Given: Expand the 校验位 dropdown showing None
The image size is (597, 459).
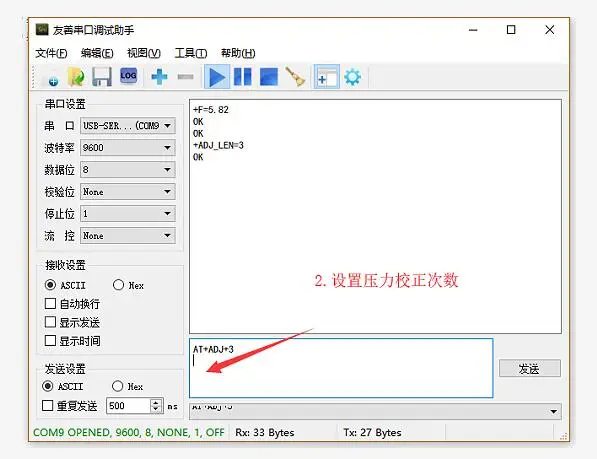Looking at the screenshot, I should (x=128, y=192).
